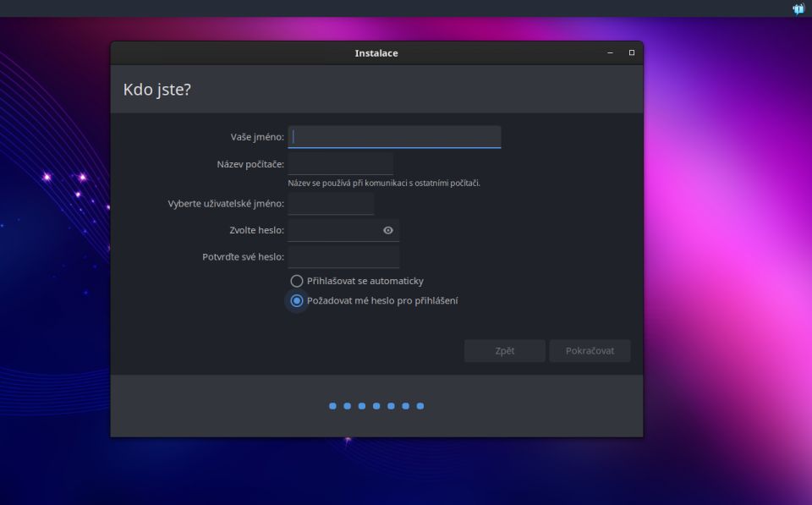Click the Kdo jste? heading

(x=157, y=90)
